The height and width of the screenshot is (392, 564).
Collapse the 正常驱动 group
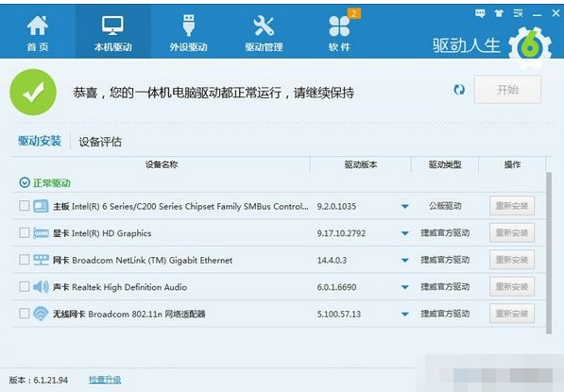coord(25,182)
